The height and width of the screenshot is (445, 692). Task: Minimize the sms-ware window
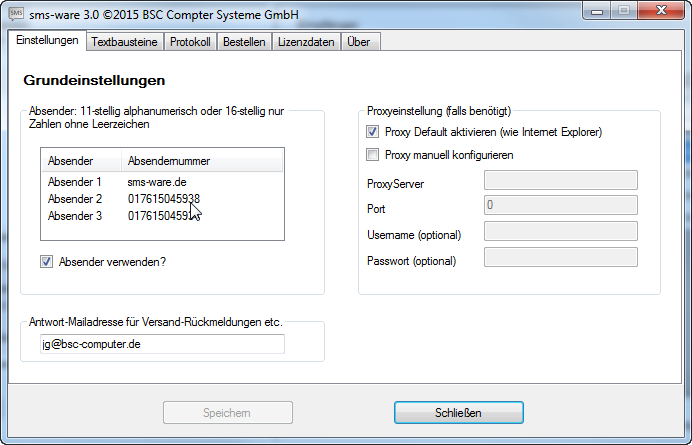(597, 11)
